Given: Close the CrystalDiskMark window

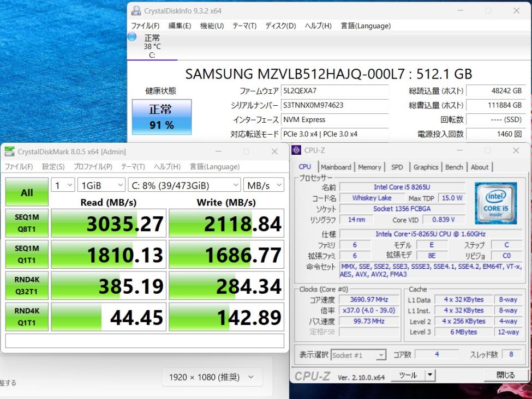Looking at the screenshot, I should pos(274,152).
